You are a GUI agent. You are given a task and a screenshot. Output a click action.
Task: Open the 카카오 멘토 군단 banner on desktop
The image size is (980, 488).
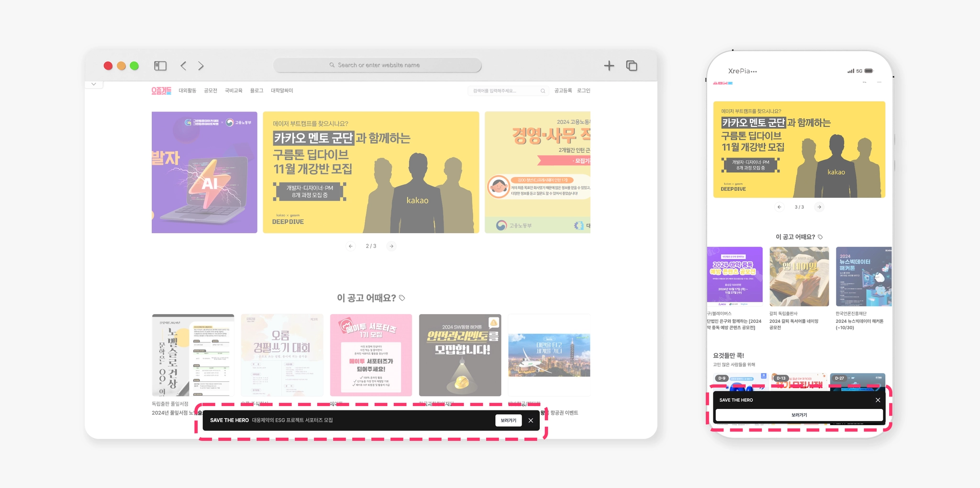tap(371, 172)
